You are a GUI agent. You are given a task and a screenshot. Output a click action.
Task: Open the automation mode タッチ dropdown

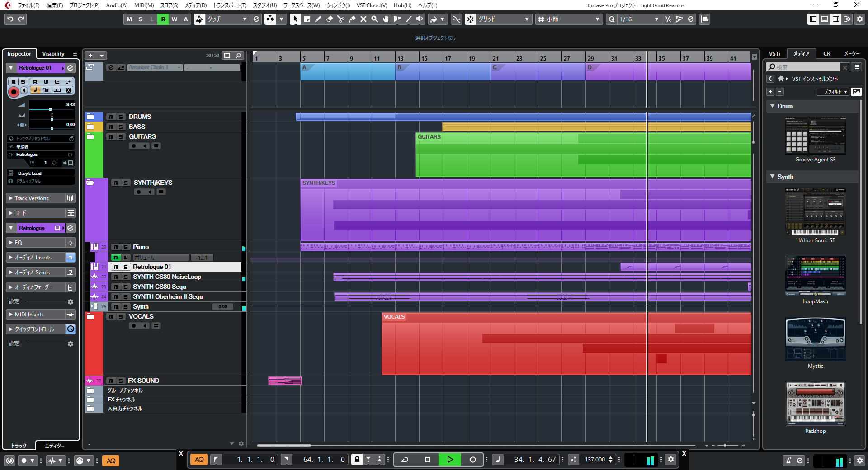pyautogui.click(x=228, y=19)
